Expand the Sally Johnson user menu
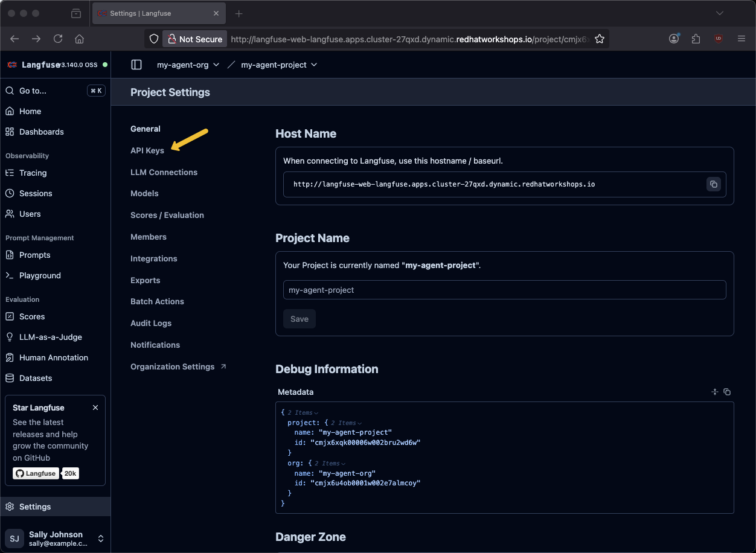This screenshot has height=553, width=756. [x=101, y=539]
